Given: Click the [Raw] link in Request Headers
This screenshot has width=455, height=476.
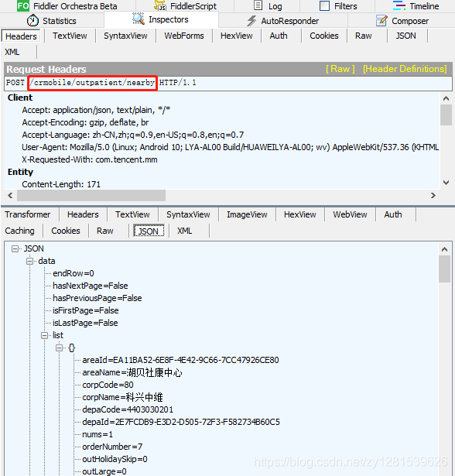Looking at the screenshot, I should point(340,69).
